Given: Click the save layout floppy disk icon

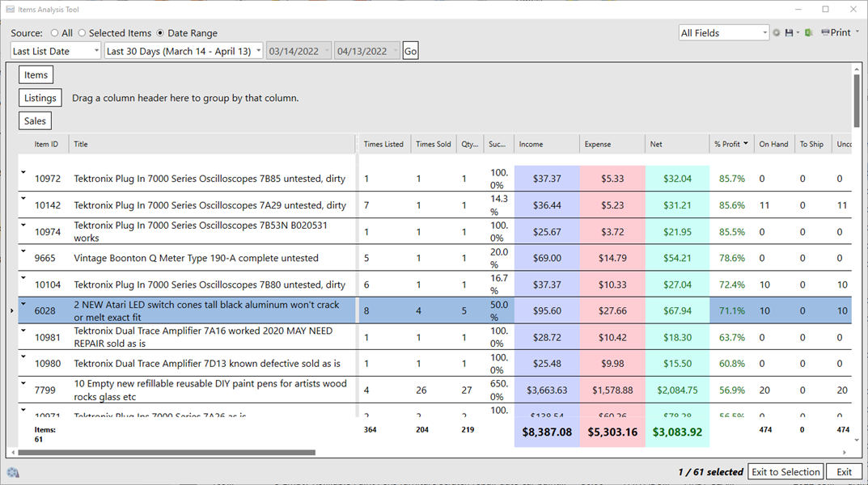Looking at the screenshot, I should click(x=789, y=33).
